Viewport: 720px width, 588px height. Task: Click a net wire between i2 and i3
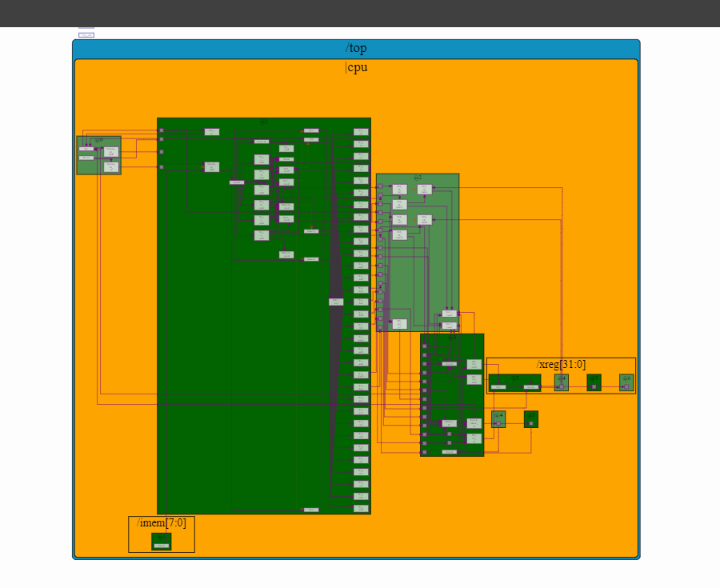(x=400, y=334)
